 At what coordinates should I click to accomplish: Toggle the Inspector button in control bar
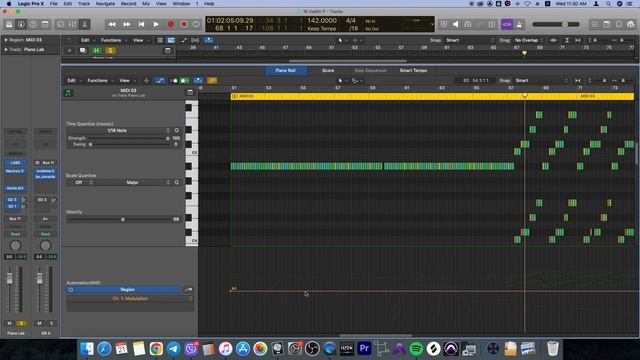point(21,24)
